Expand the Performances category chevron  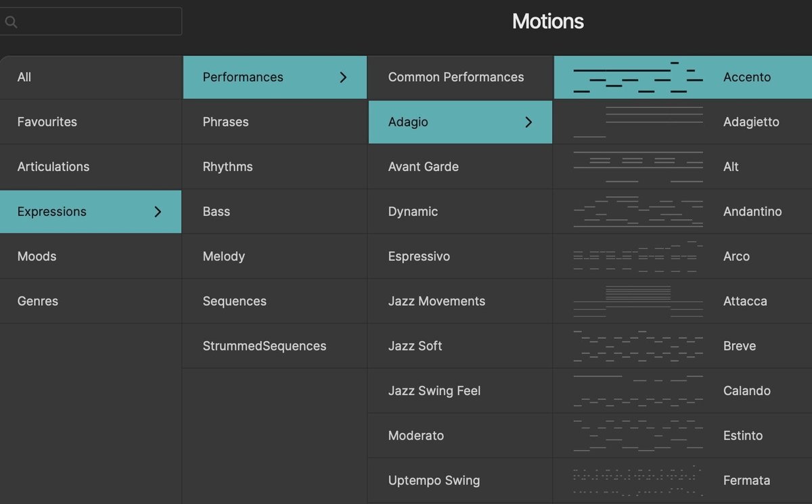click(343, 77)
